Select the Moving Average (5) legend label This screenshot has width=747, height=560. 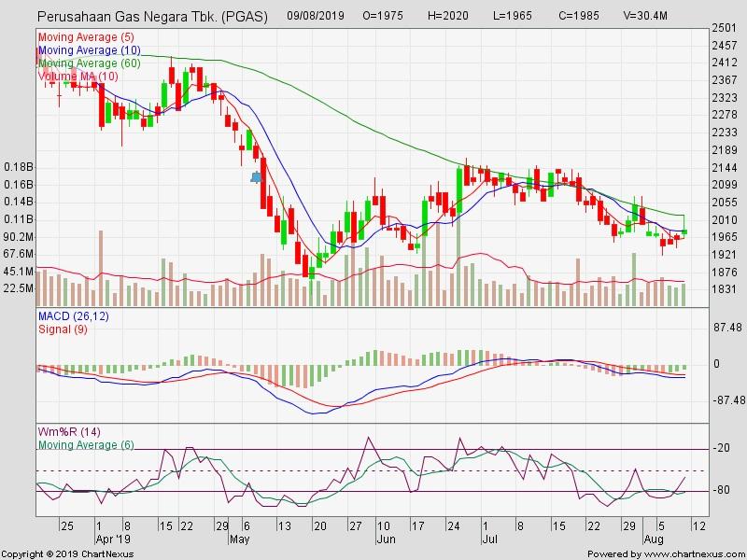tap(86, 37)
